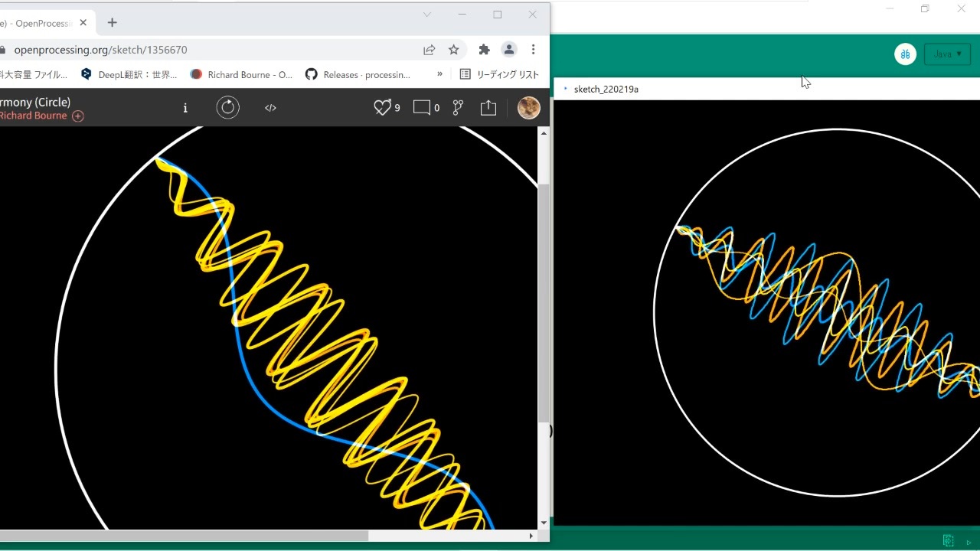
Task: Open the DeepL翻訳 bookmark
Action: point(130,74)
